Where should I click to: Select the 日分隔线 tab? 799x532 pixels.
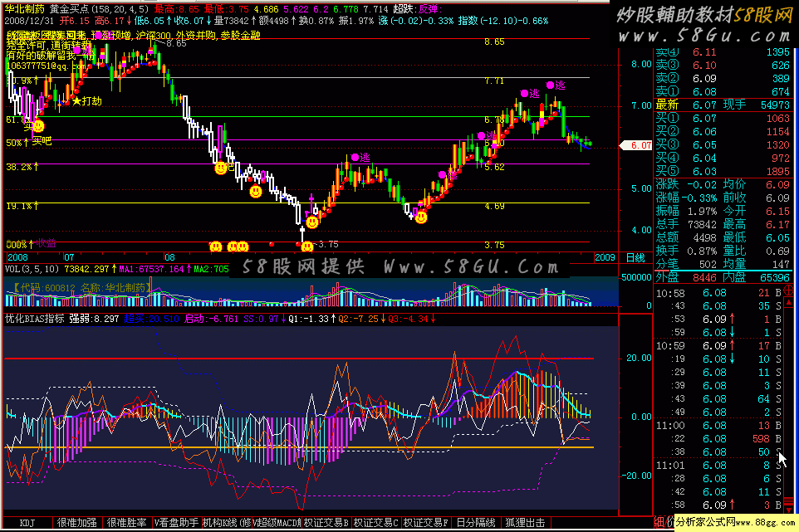(476, 523)
